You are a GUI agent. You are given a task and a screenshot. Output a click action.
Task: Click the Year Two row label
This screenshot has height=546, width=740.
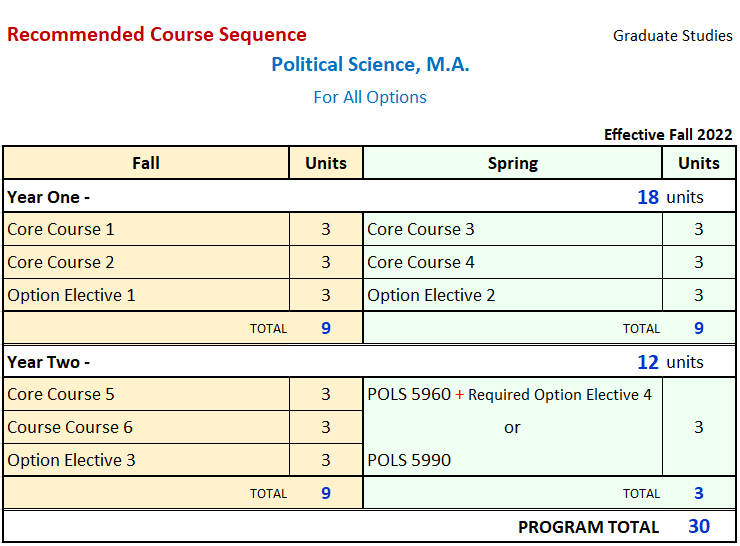[49, 362]
